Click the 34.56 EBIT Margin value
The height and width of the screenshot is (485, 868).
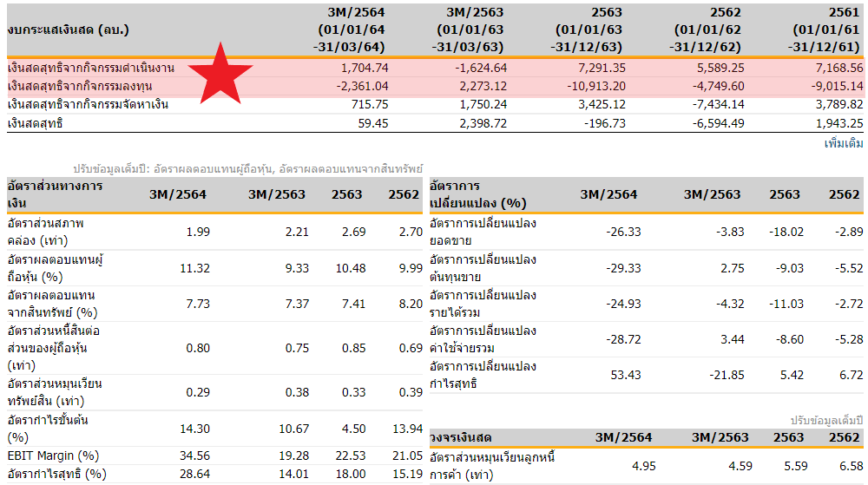[x=194, y=456]
